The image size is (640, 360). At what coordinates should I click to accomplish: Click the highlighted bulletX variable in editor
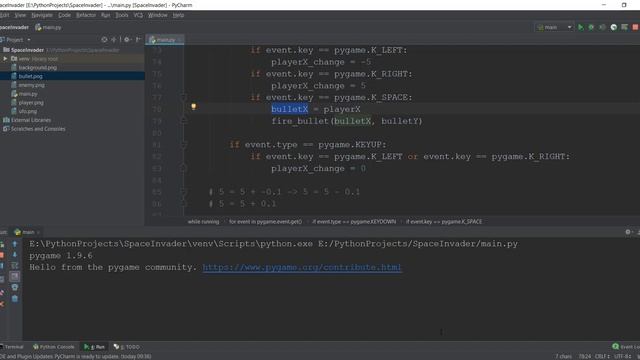coord(289,109)
